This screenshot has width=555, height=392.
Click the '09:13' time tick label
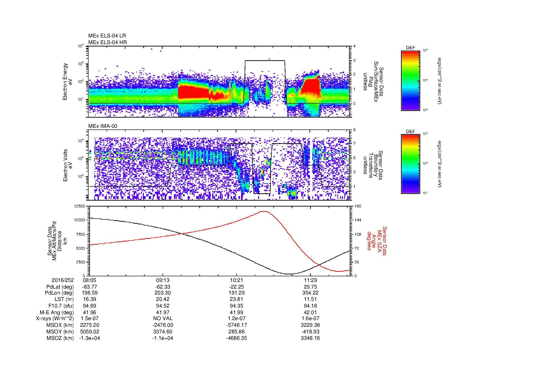tap(163, 280)
